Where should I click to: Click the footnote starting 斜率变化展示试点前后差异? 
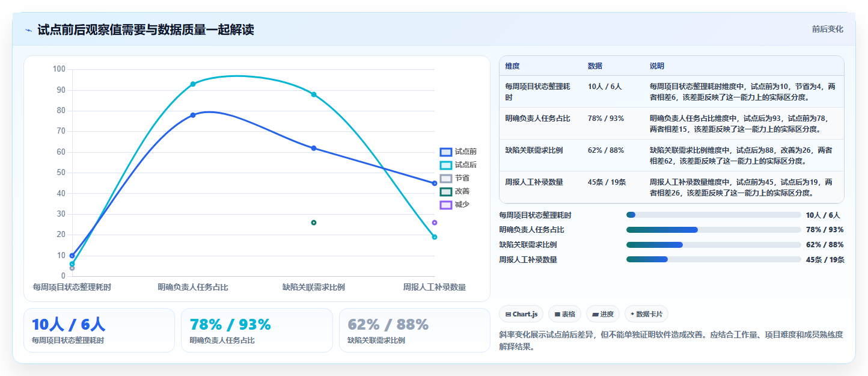tap(671, 341)
